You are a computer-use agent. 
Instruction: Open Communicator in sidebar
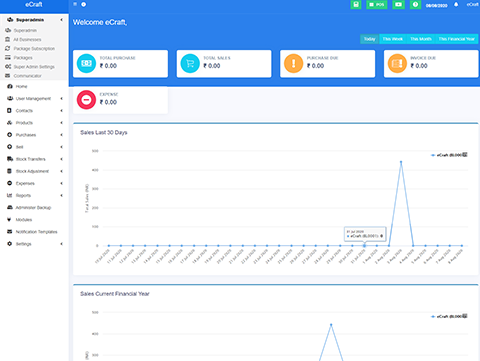[28, 76]
